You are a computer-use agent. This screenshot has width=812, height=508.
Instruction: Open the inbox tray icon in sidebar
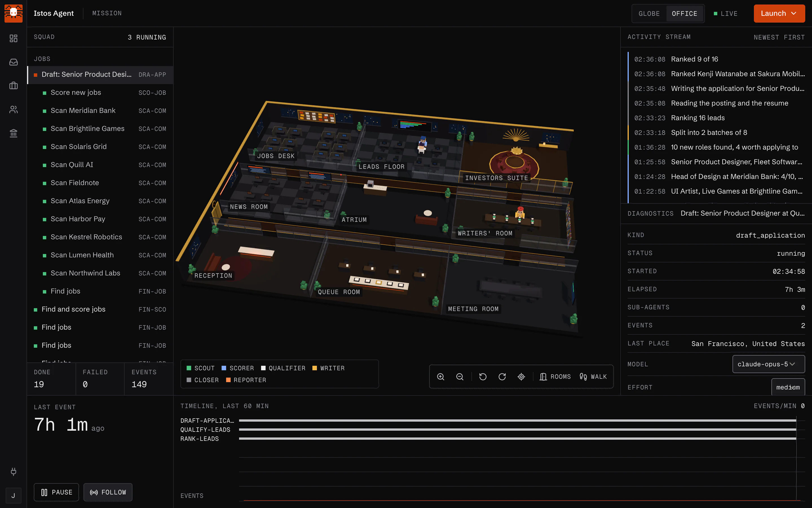[x=14, y=62]
